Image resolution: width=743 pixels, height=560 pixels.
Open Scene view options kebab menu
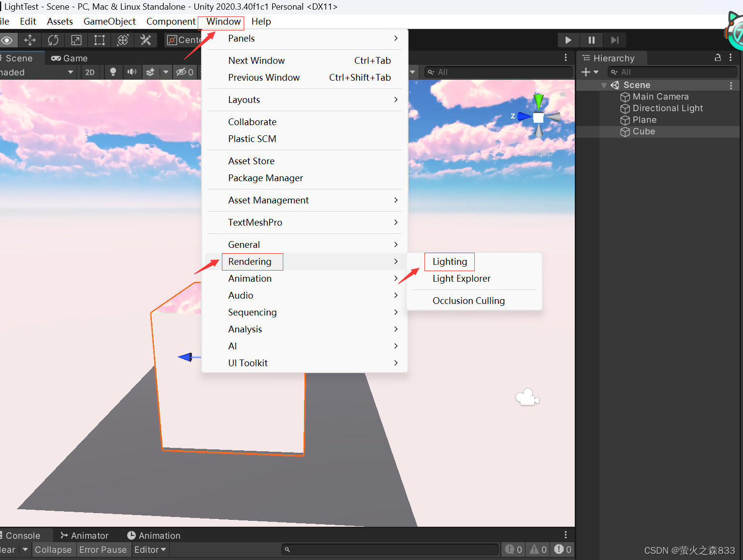click(x=566, y=57)
